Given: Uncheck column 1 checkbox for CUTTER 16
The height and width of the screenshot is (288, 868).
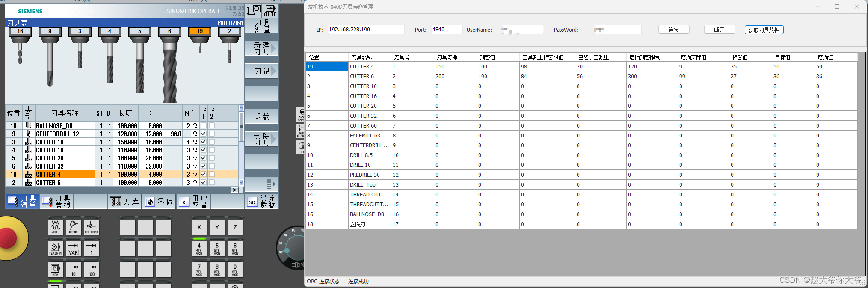Looking at the screenshot, I should 204,150.
